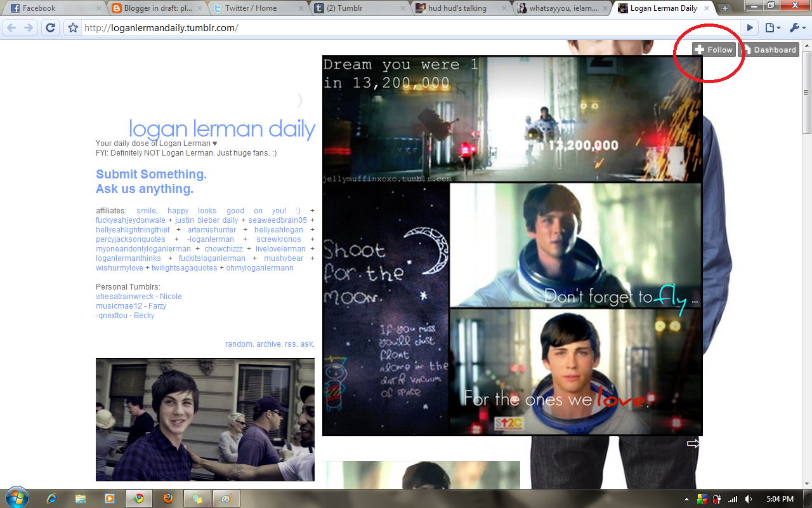Open the street crowd photo thumbnail

pos(205,420)
